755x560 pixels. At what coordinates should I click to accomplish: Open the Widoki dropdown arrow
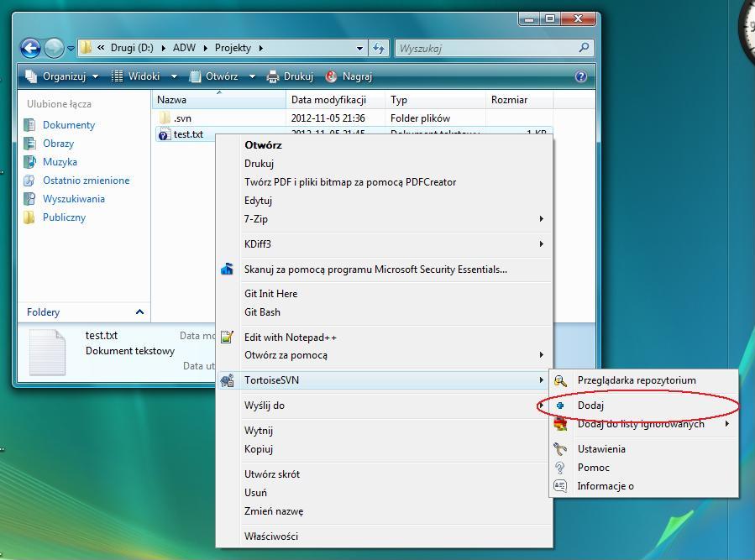(x=174, y=76)
